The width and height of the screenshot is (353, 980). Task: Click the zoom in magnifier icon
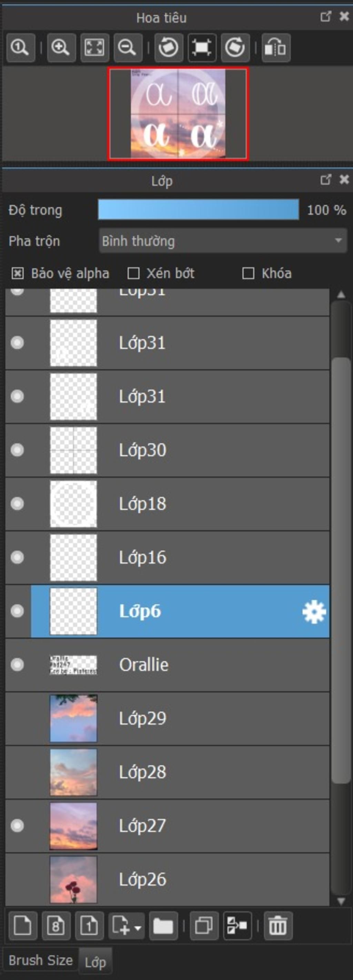(61, 48)
